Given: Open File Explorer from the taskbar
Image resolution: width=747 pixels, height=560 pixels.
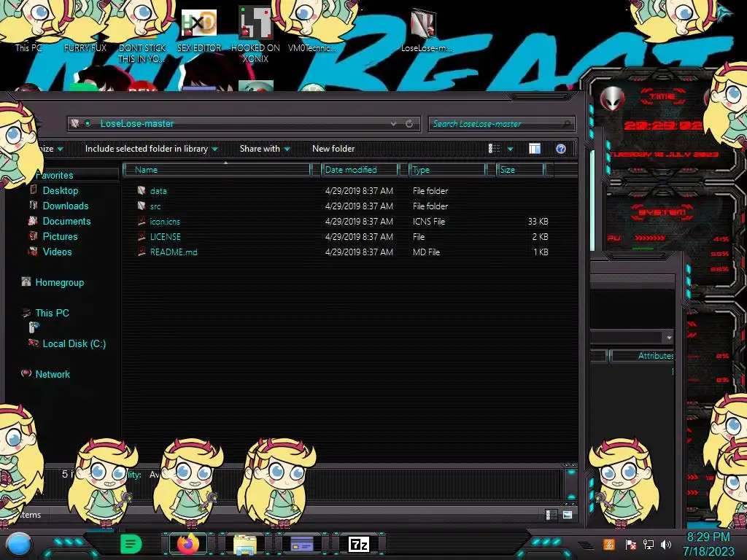Looking at the screenshot, I should (x=245, y=545).
